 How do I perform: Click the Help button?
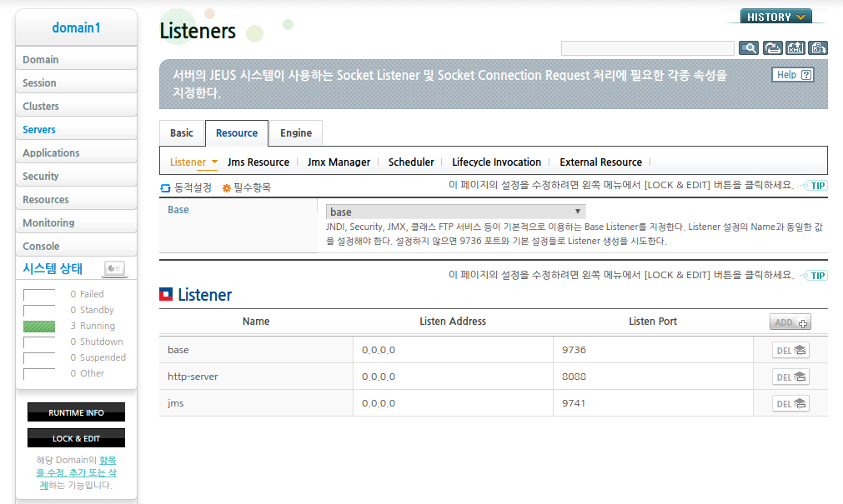point(793,75)
